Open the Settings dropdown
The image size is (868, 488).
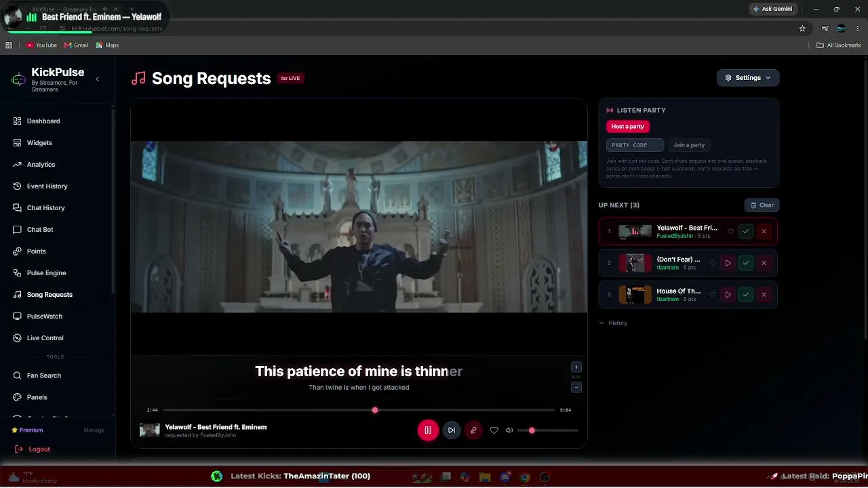pyautogui.click(x=748, y=78)
